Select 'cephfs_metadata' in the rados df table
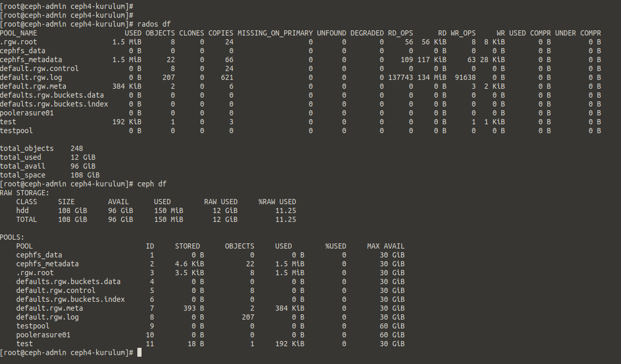This screenshot has width=621, height=364. [x=31, y=60]
